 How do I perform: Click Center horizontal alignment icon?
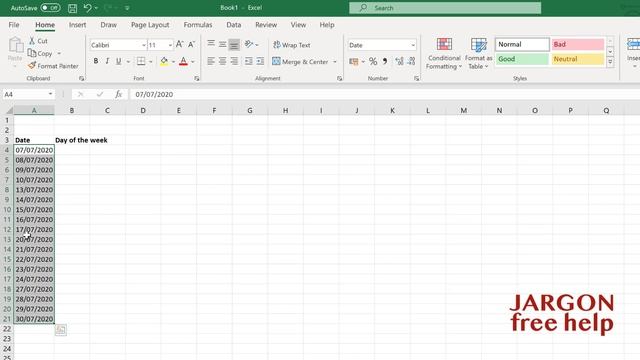[222, 61]
